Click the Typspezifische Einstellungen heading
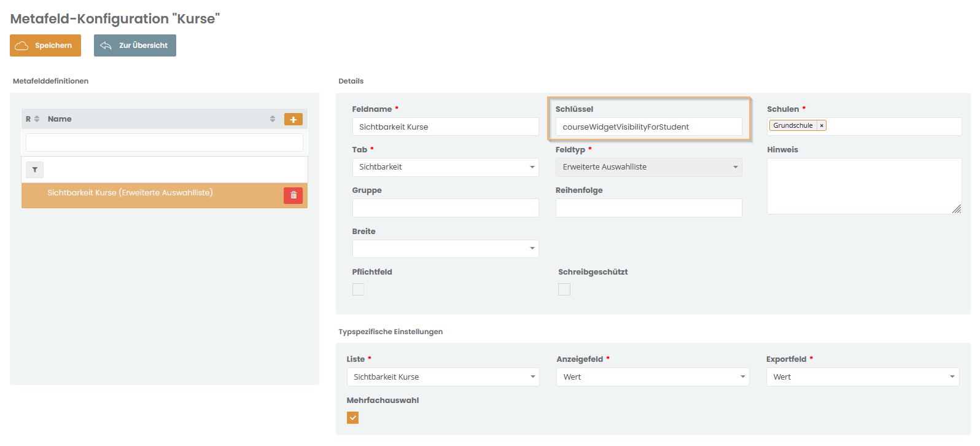980x446 pixels. point(391,332)
